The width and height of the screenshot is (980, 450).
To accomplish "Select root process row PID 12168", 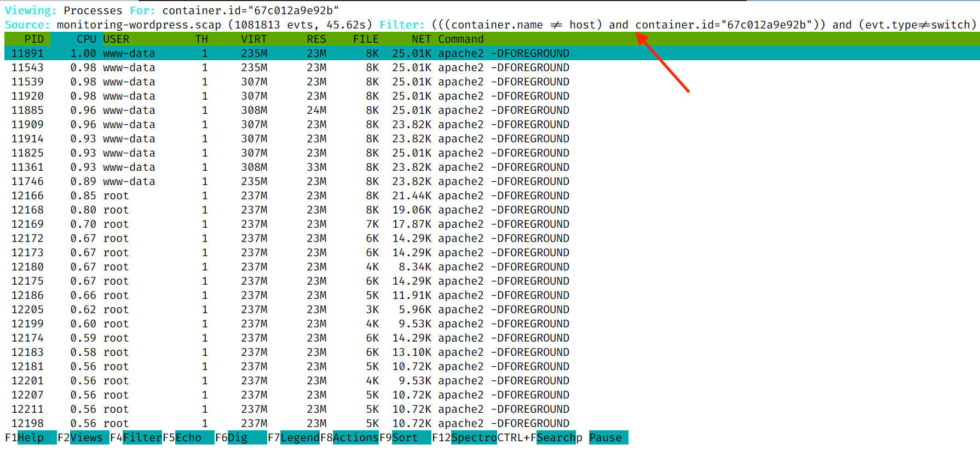I will coord(492,210).
